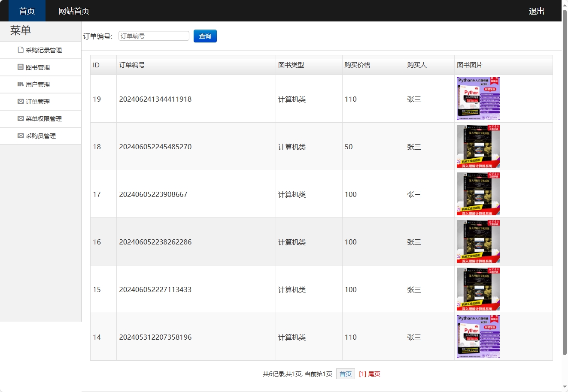
Task: Open 采购员管理 from the sidebar menu
Action: click(40, 136)
